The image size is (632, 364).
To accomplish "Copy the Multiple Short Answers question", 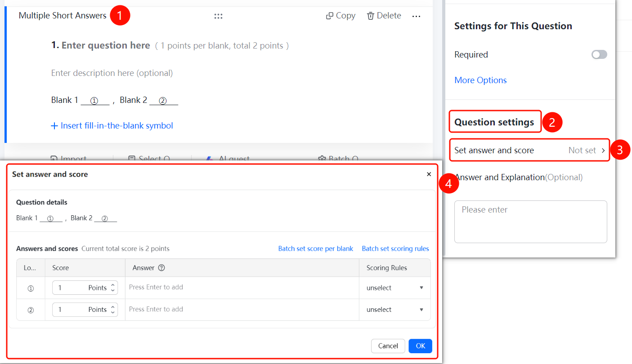I will click(341, 16).
